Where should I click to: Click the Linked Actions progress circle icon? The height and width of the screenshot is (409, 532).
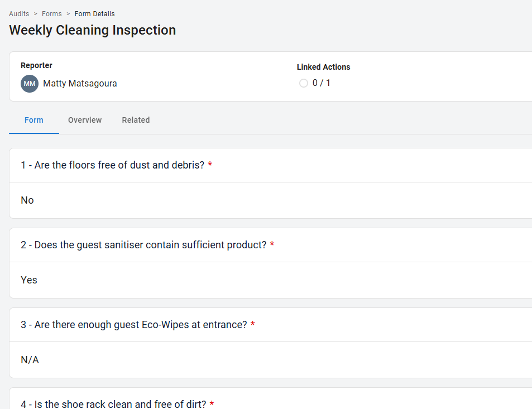[x=304, y=83]
